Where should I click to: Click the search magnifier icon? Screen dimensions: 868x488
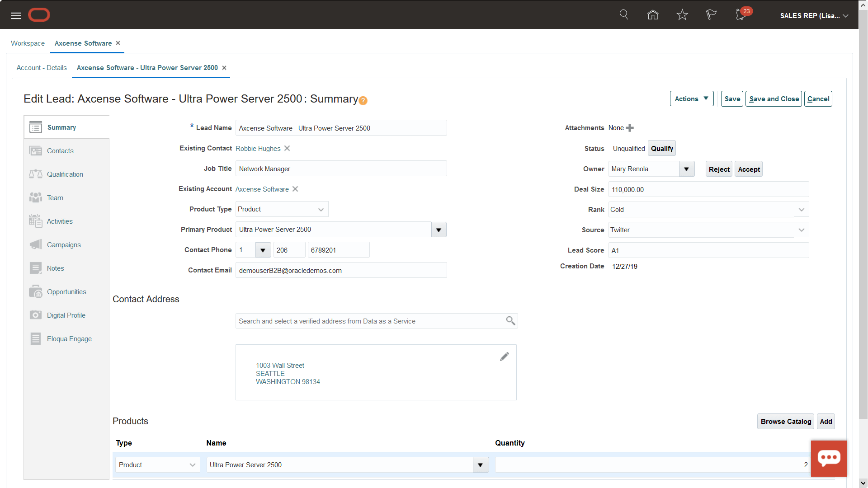624,14
